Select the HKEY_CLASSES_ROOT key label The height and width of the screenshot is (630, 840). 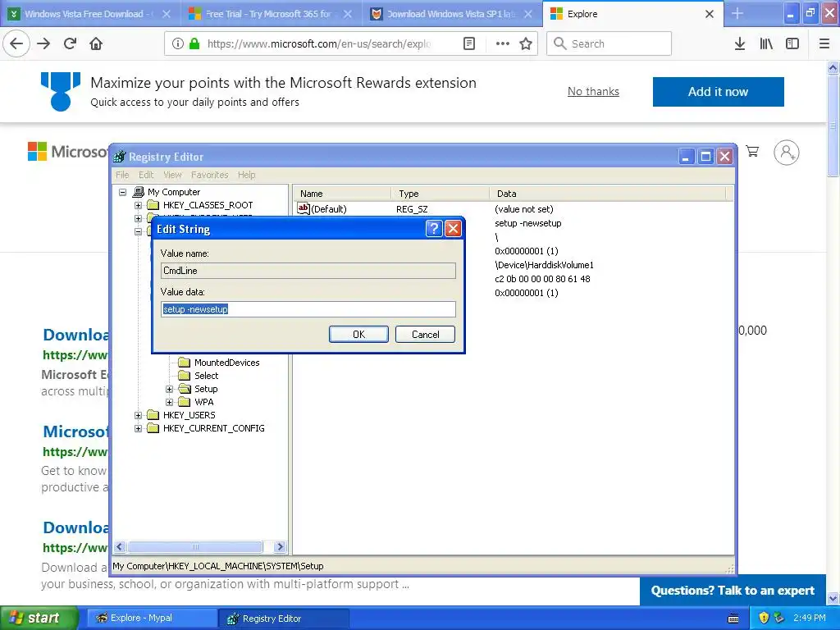point(208,205)
